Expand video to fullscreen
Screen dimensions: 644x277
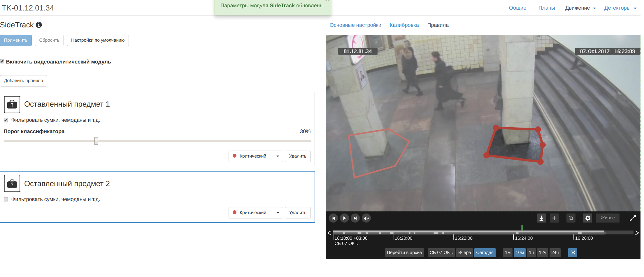click(x=633, y=218)
